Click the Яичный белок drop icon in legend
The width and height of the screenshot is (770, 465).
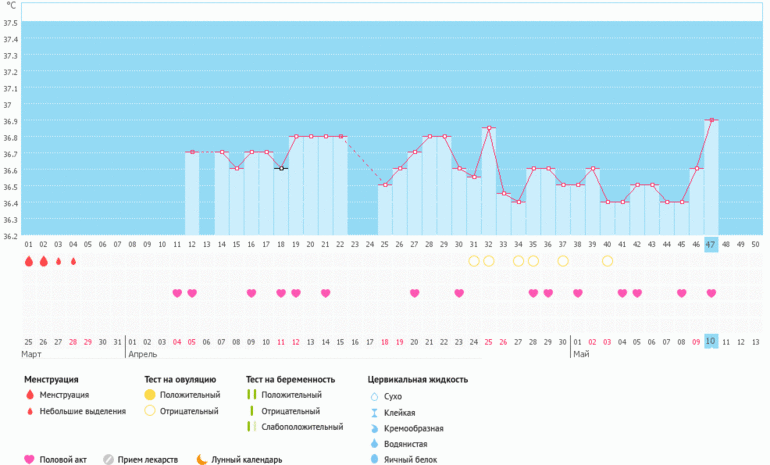coord(374,459)
